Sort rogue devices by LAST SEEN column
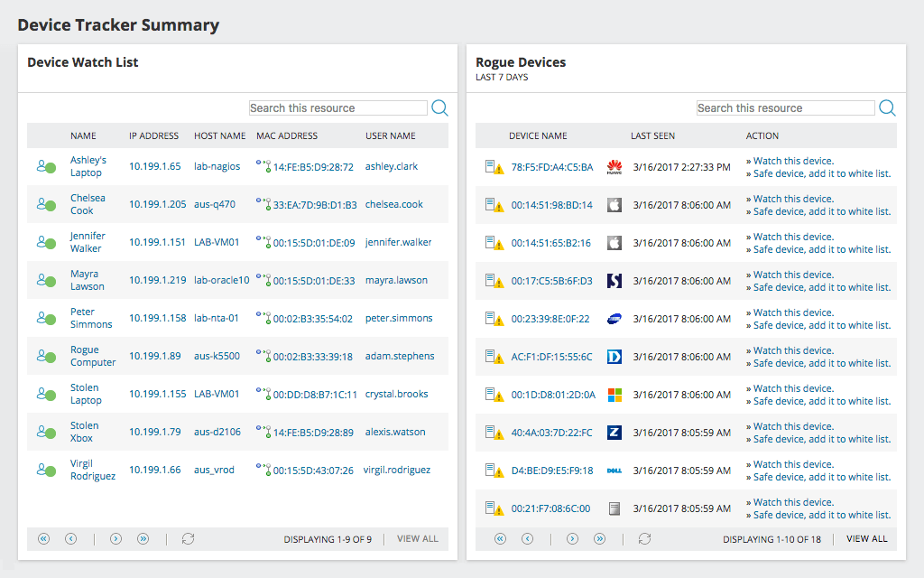 point(652,135)
